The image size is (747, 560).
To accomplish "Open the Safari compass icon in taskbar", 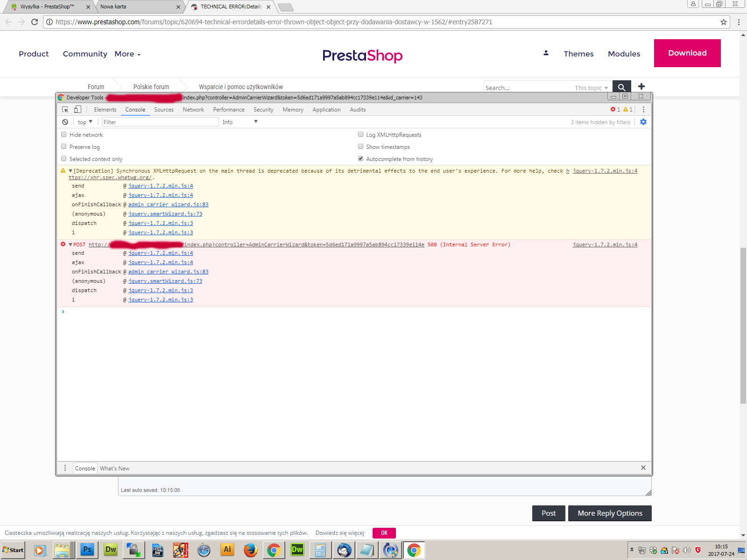I will 204,550.
